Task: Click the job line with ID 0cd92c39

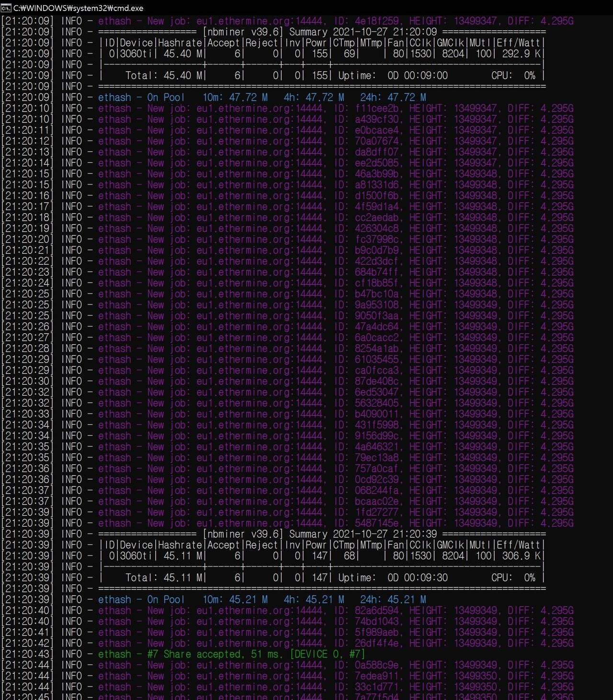Action: point(287,480)
